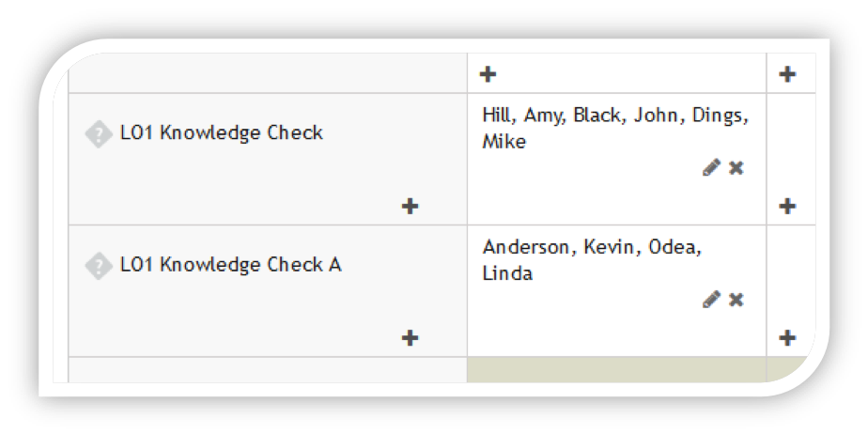Screen dimensions: 868x434
Task: Click the plus icon atop the last column
Action: 787,74
